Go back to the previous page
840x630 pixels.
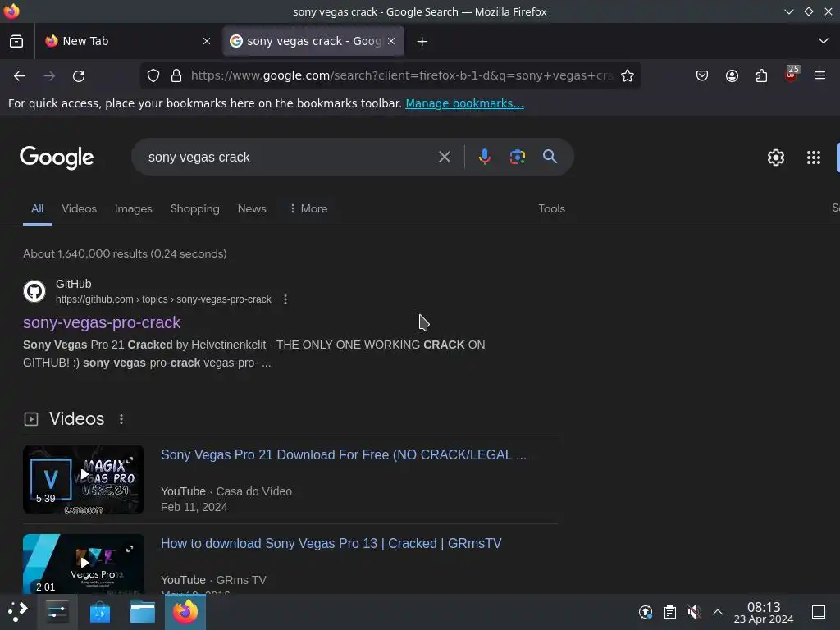coord(20,76)
